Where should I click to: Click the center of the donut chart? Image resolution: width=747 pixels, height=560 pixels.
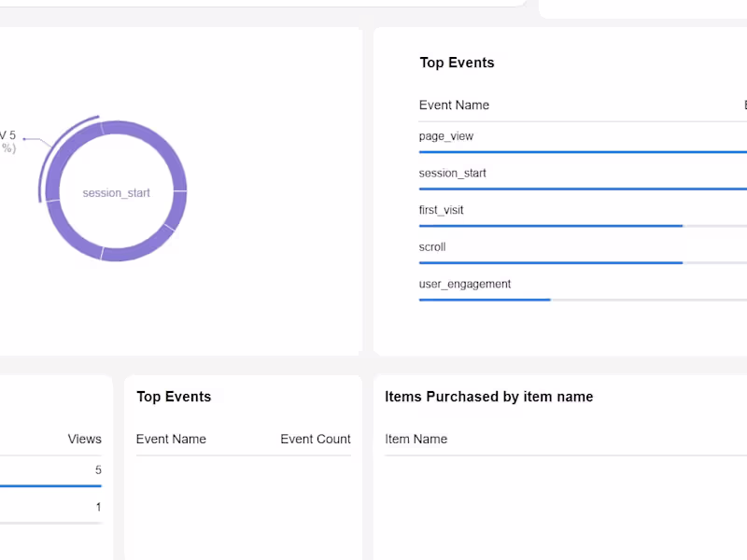click(114, 192)
